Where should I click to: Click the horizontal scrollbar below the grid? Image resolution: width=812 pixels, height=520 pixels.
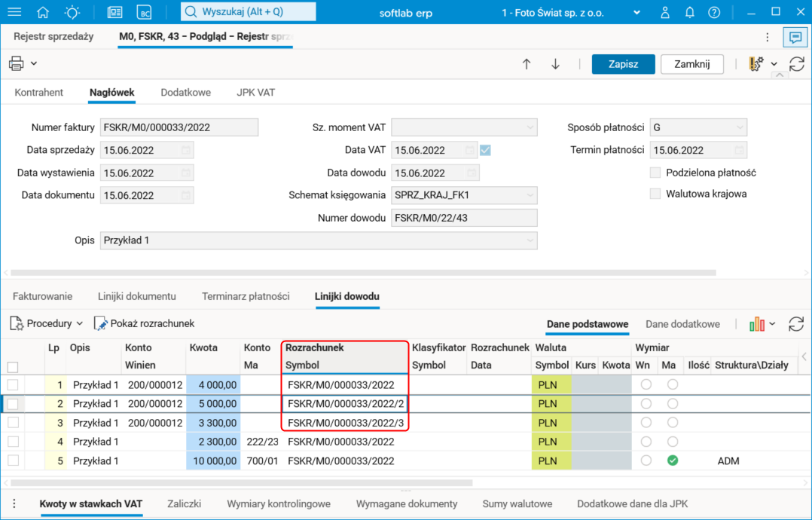[x=242, y=483]
